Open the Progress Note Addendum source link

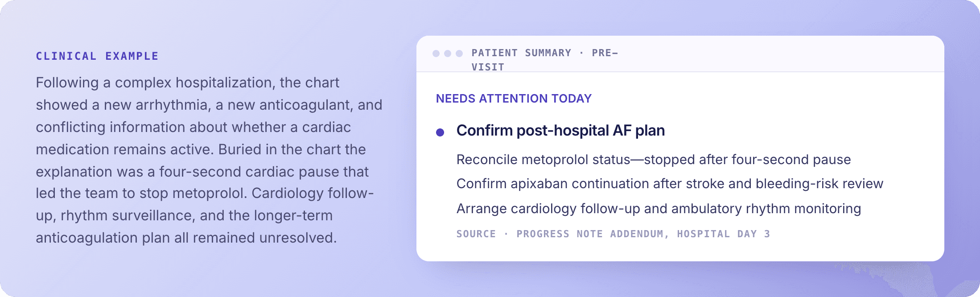point(590,234)
